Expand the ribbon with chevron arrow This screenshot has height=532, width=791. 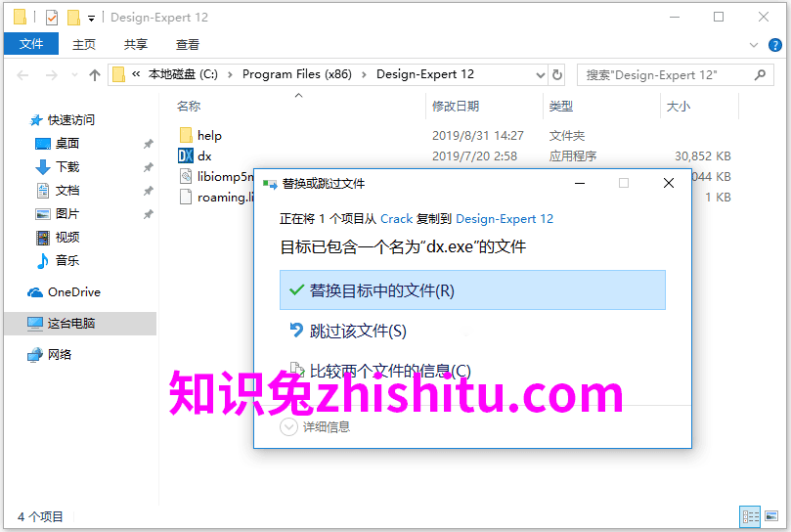[x=754, y=45]
